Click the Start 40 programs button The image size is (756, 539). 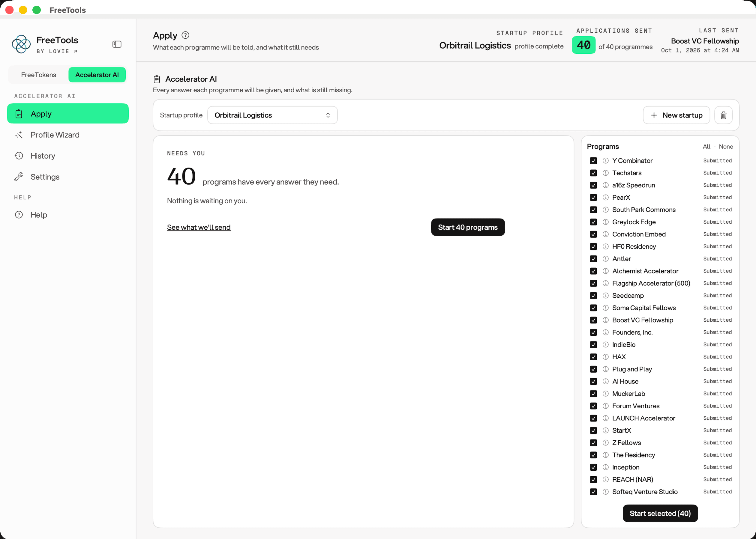coord(468,227)
